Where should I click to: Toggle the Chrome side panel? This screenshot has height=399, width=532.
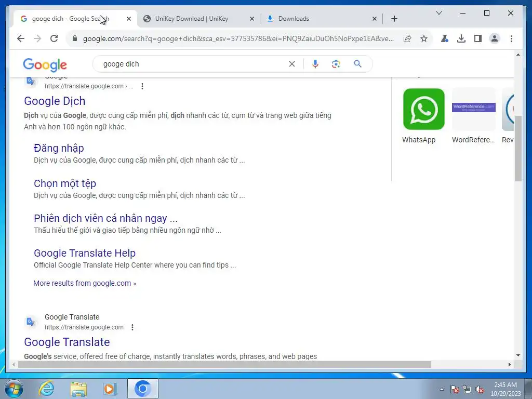point(478,38)
